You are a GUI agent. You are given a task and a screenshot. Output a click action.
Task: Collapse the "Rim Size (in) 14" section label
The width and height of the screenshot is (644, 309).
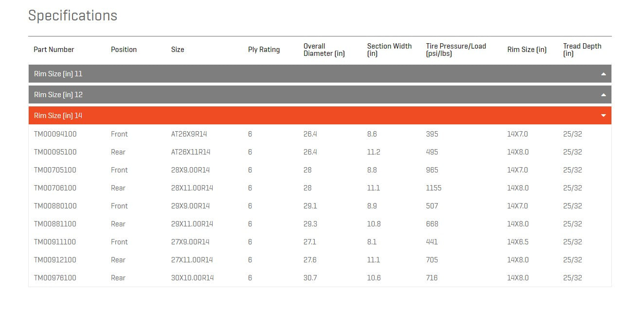[x=58, y=116]
